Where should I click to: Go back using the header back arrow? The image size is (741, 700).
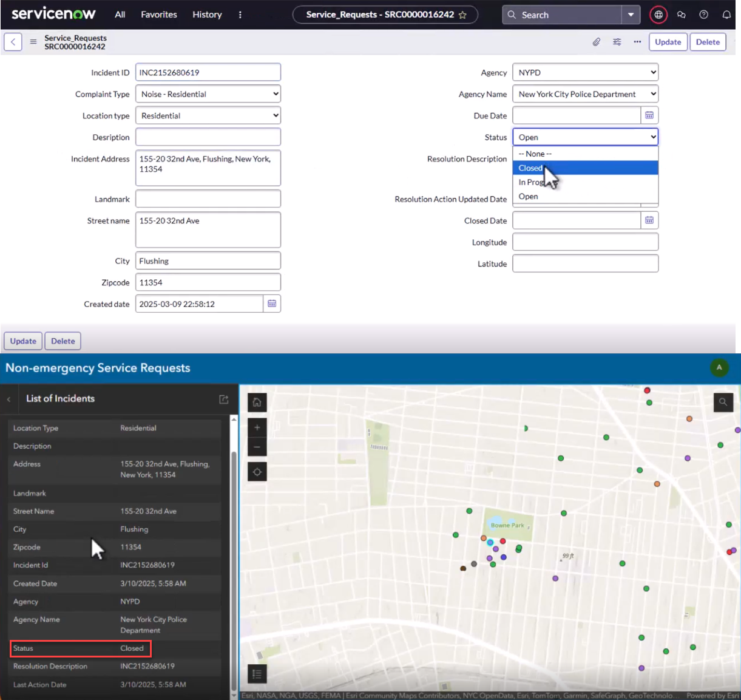[x=13, y=42]
